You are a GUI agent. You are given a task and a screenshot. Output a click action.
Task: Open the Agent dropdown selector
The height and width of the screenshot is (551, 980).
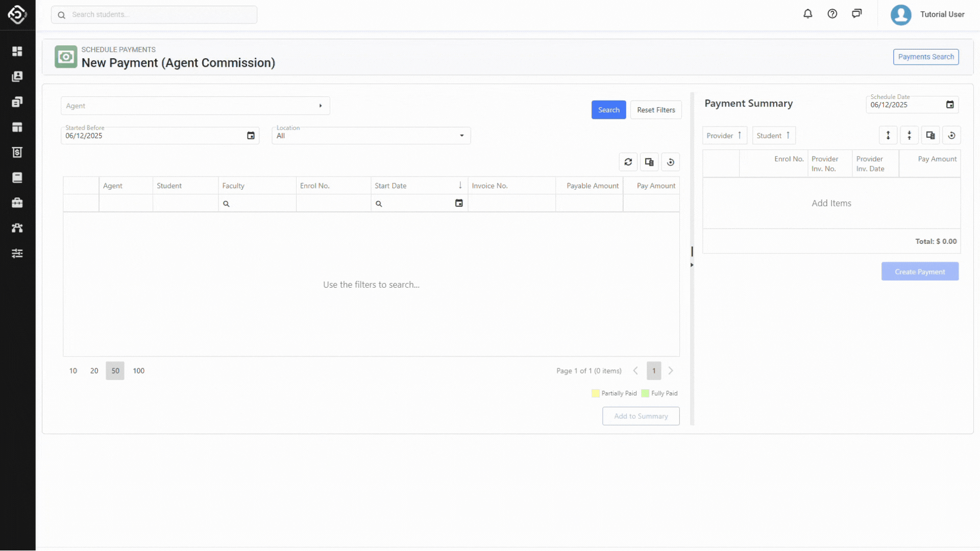pyautogui.click(x=321, y=106)
